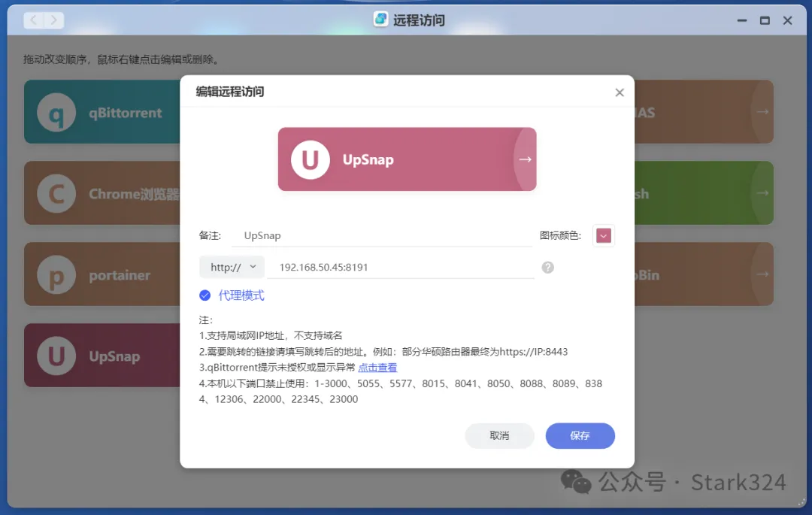Open the 点击查看 link
This screenshot has width=812, height=515.
pyautogui.click(x=377, y=368)
